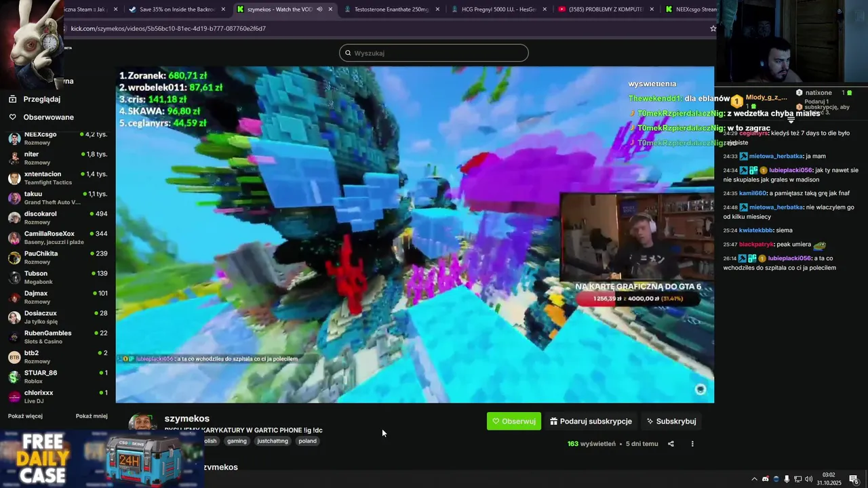Open CamillaRoseXox channel avatar in sidebar
The image size is (868, 488).
pyautogui.click(x=14, y=238)
